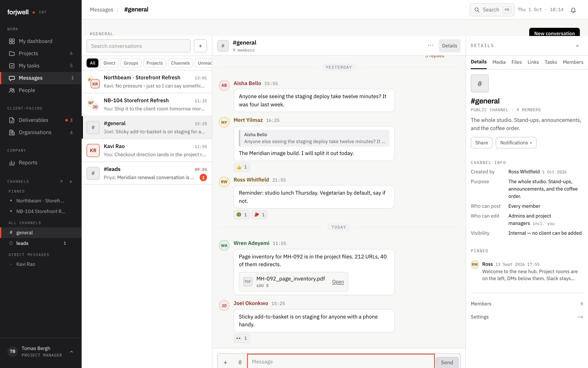Click the green salad reaction on Ross's message

coord(242,215)
